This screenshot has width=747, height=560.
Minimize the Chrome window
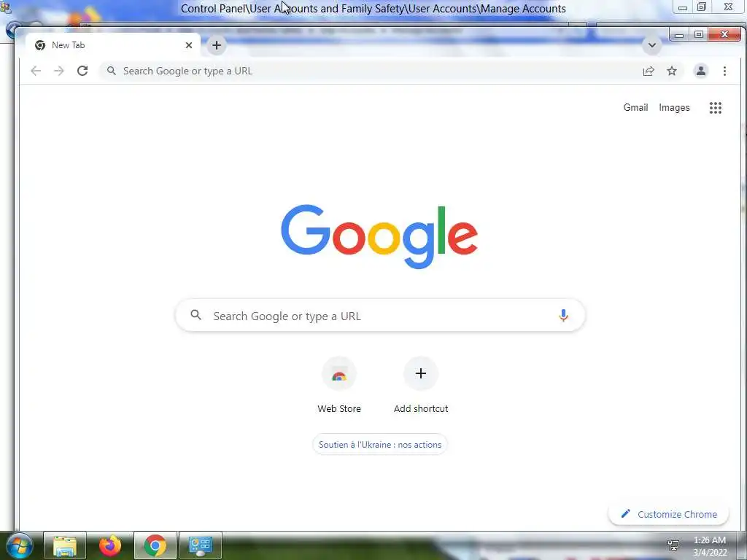(679, 35)
